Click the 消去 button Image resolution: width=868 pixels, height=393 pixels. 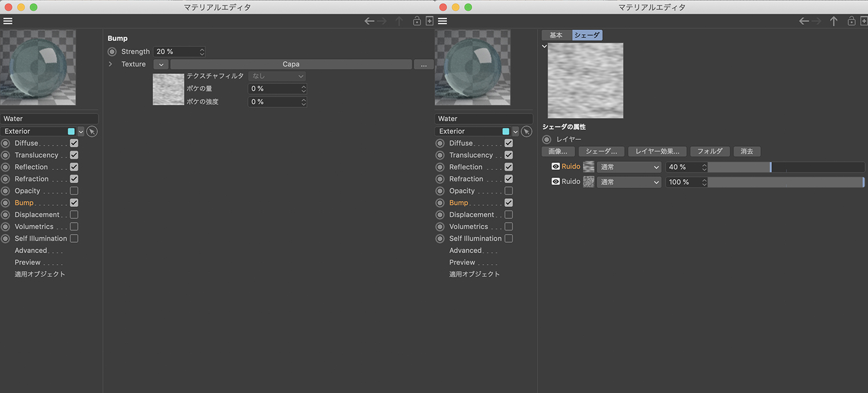click(746, 151)
